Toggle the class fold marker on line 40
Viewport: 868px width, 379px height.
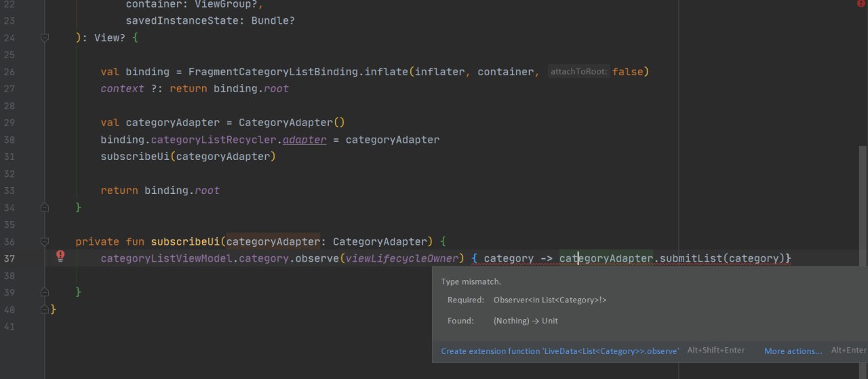tap(45, 309)
